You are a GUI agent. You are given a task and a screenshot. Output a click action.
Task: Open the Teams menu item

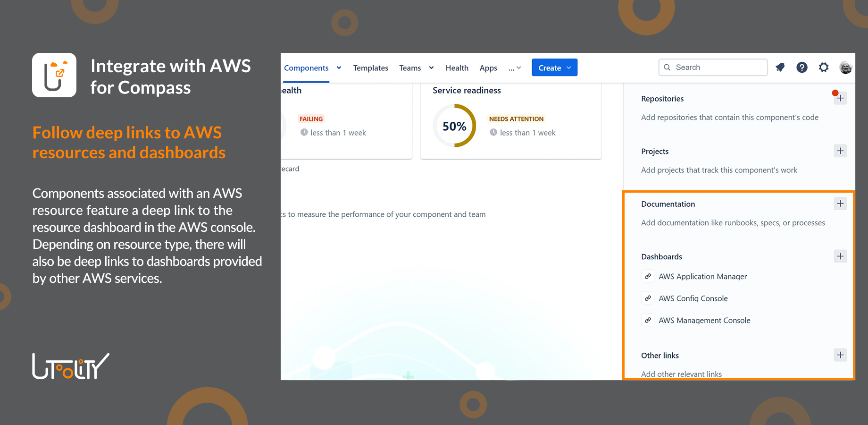coord(410,68)
